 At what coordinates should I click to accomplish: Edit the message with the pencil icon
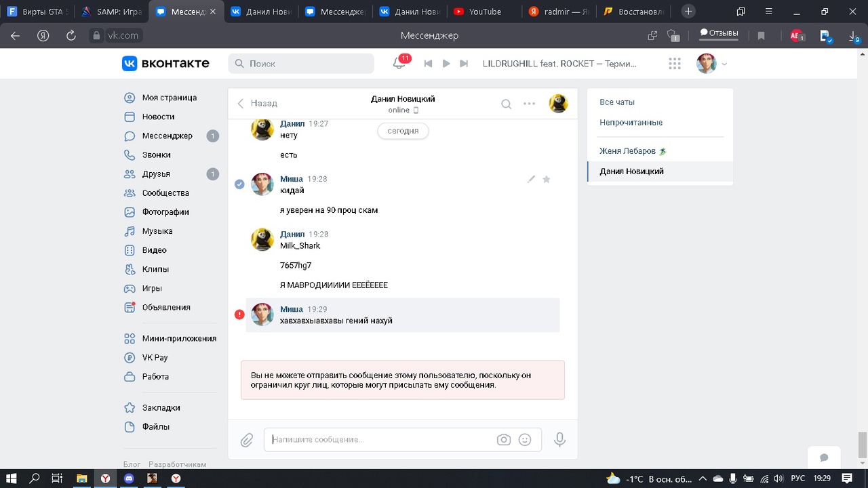point(531,180)
